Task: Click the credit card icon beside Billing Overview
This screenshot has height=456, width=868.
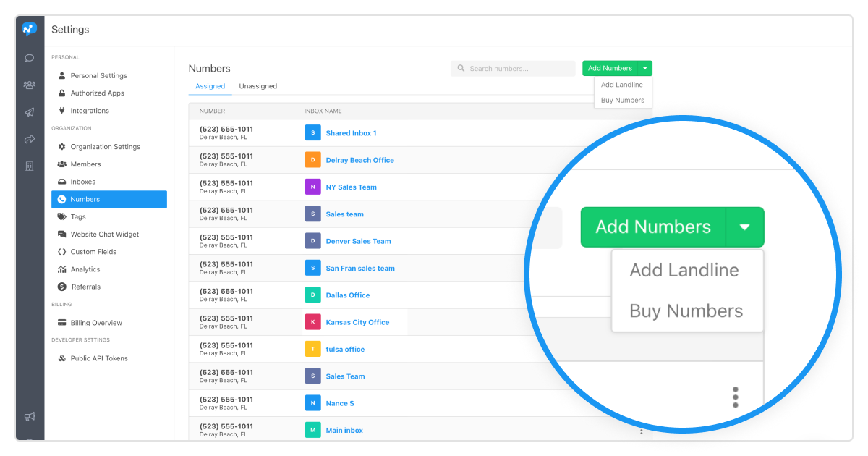Action: 62,323
